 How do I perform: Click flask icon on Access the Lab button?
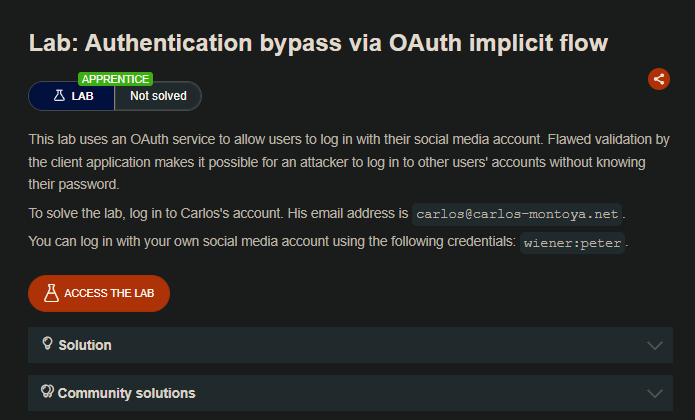51,293
